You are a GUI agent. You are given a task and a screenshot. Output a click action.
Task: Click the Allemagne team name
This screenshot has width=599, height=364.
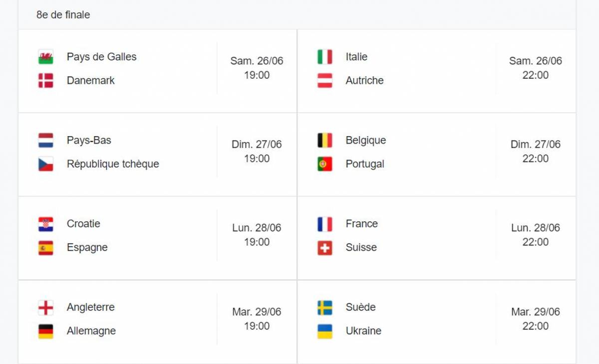pyautogui.click(x=91, y=331)
